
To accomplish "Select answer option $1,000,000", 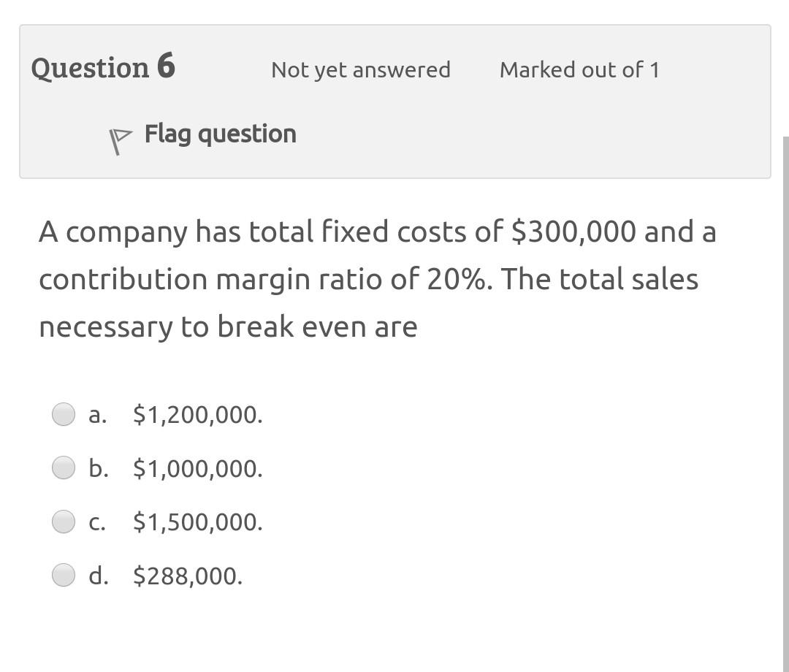I will click(x=197, y=468).
